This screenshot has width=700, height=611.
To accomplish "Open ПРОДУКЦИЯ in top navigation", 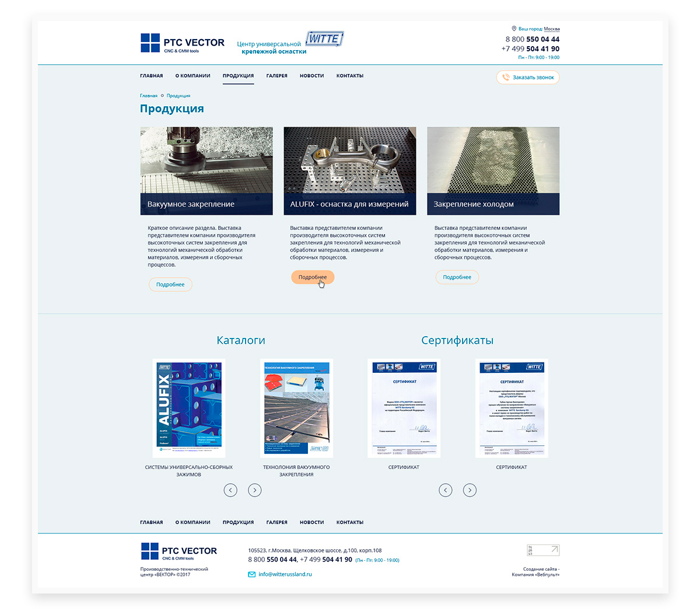I will [238, 76].
